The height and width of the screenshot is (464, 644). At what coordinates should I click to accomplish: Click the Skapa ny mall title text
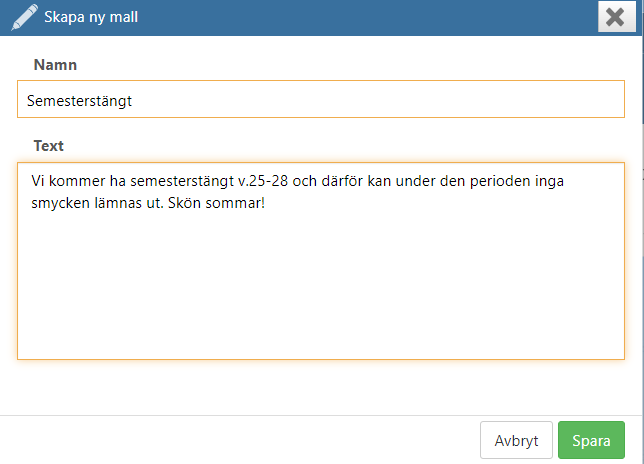91,17
